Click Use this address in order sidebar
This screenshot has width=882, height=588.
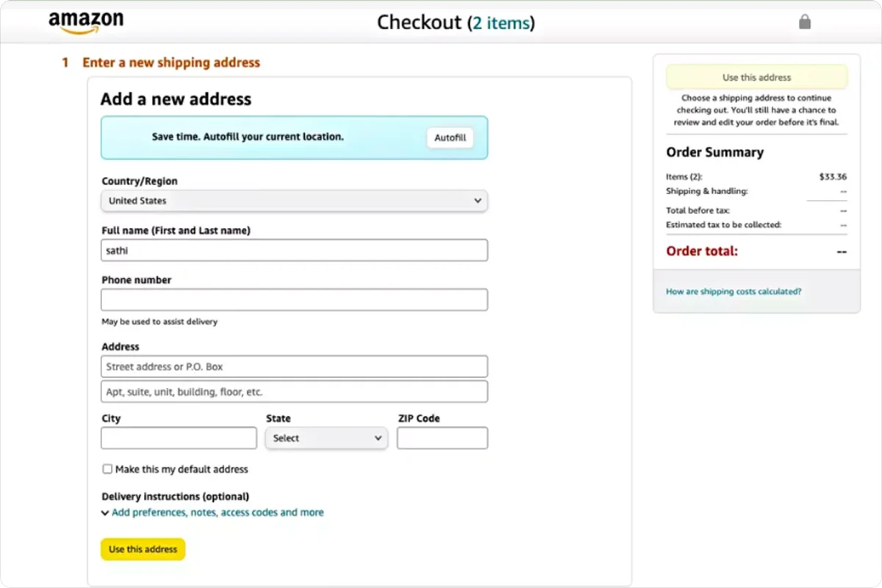coord(756,77)
